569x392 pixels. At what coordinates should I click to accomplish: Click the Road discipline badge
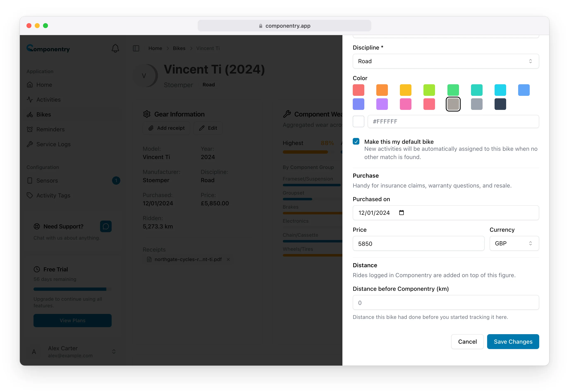point(209,84)
